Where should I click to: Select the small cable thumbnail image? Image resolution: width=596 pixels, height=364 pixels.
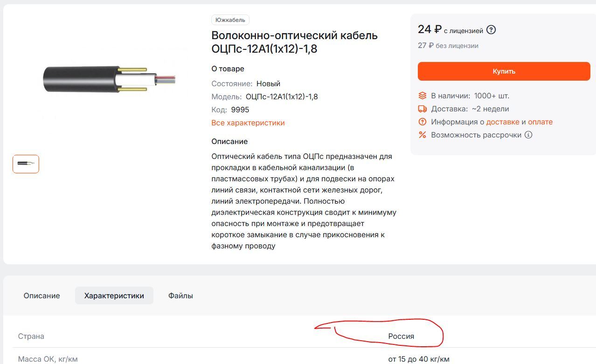click(x=26, y=164)
